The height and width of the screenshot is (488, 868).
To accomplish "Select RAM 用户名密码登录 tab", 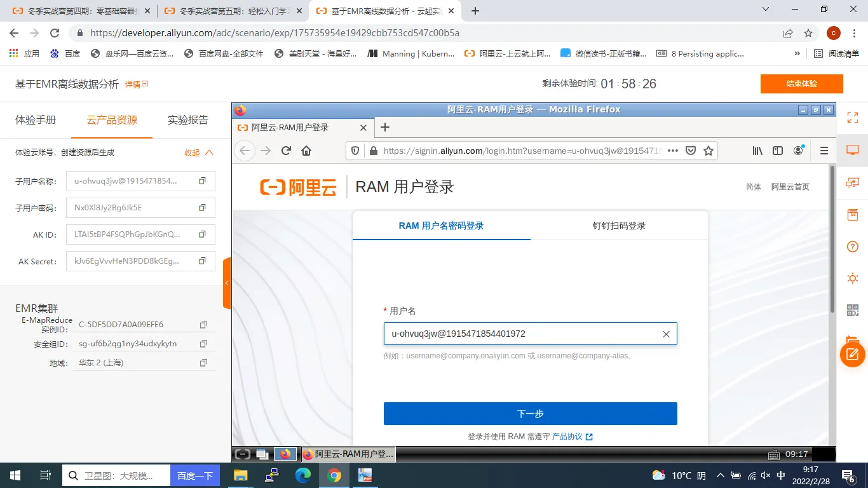I will (x=441, y=226).
